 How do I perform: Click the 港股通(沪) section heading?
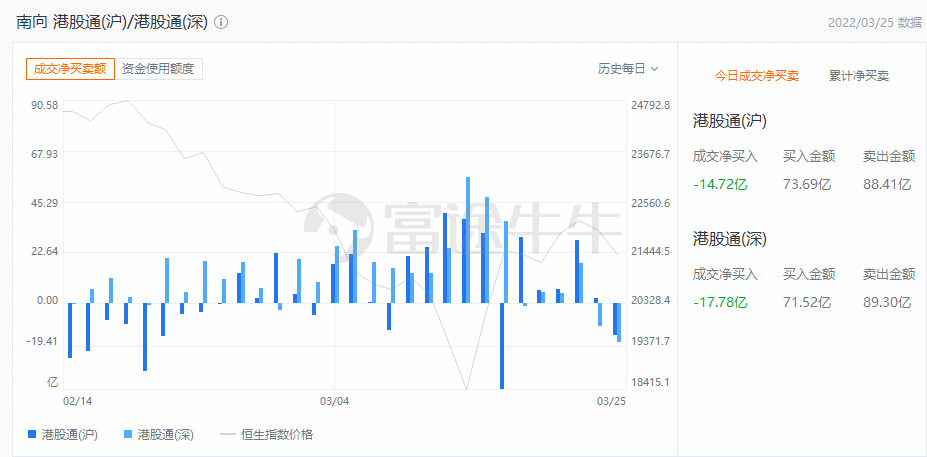730,121
